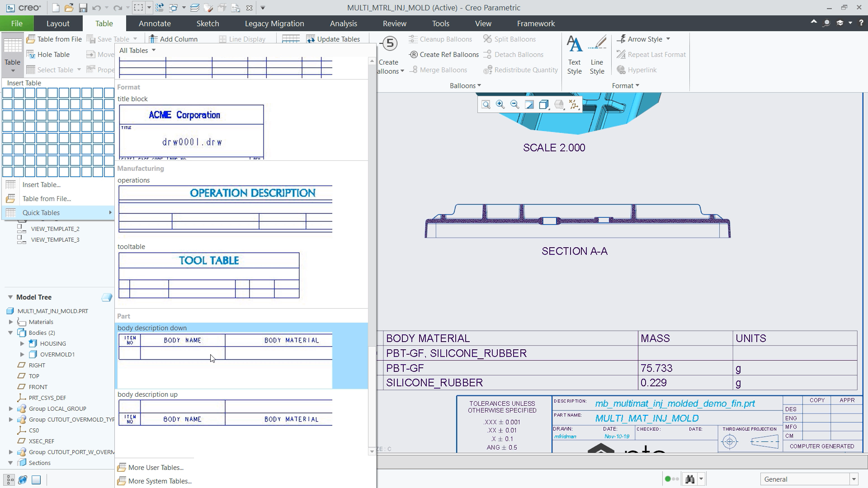Screen dimensions: 868x488
Task: Click the selection box icon in the quick access toolbar
Action: point(138,8)
